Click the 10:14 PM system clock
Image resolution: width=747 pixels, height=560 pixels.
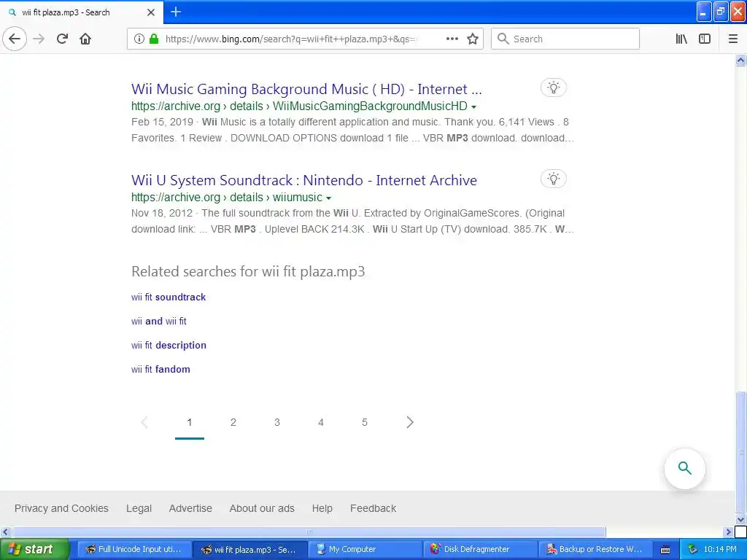720,550
